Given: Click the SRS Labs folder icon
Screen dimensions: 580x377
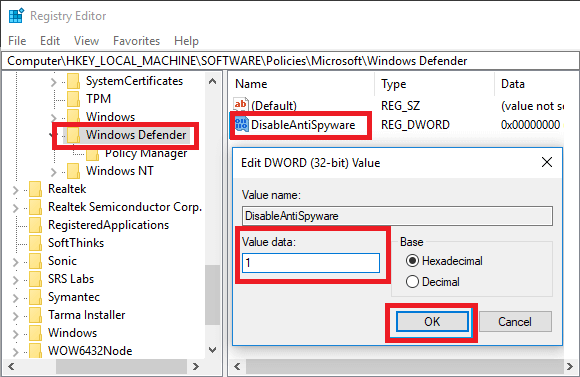Looking at the screenshot, I should coord(36,279).
